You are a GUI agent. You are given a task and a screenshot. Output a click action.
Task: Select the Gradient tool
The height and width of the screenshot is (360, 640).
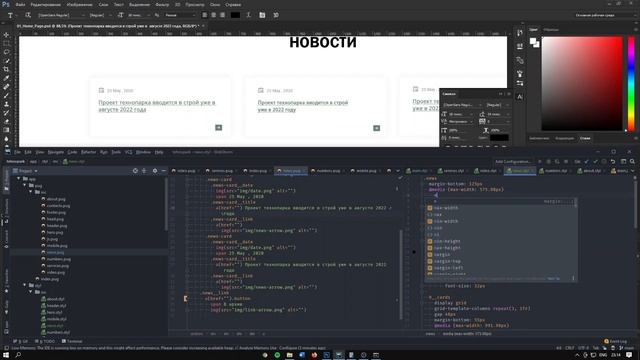pyautogui.click(x=6, y=130)
